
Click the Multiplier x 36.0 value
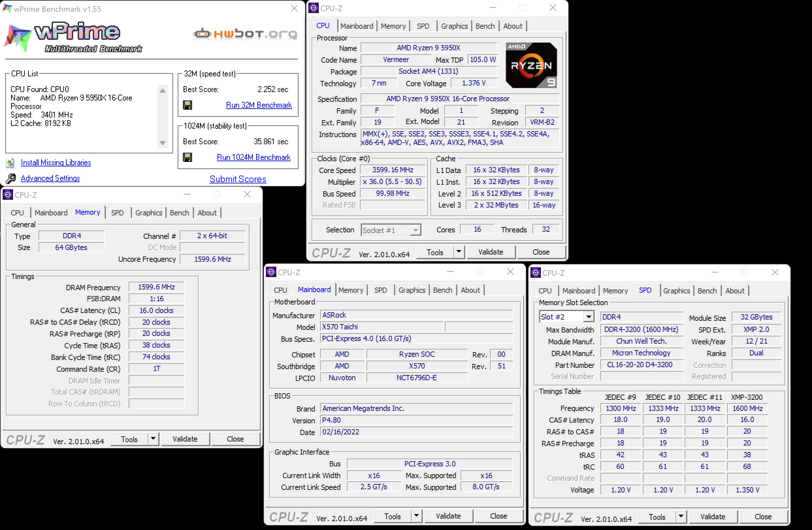pos(393,181)
